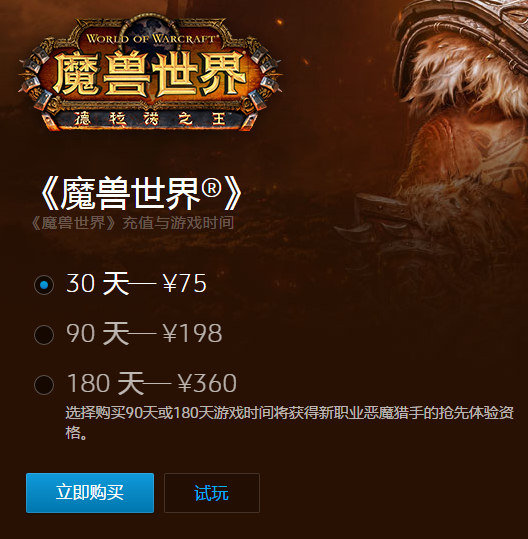Screen dimensions: 528x539
Task: Click the ¥75 price
Action: [185, 283]
